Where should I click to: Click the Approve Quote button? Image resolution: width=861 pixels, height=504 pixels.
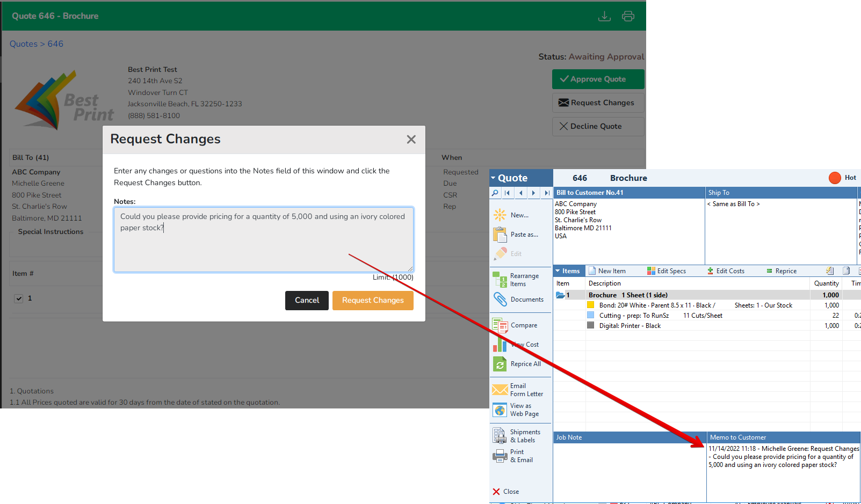point(598,79)
